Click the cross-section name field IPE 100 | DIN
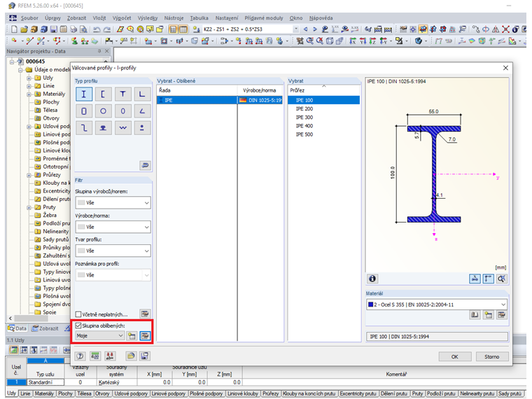 [437, 336]
